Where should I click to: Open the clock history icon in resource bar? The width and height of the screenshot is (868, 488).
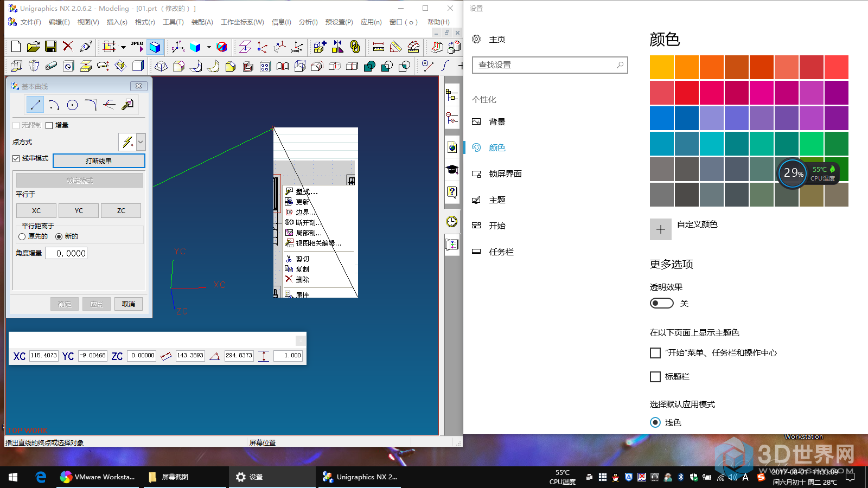click(452, 221)
